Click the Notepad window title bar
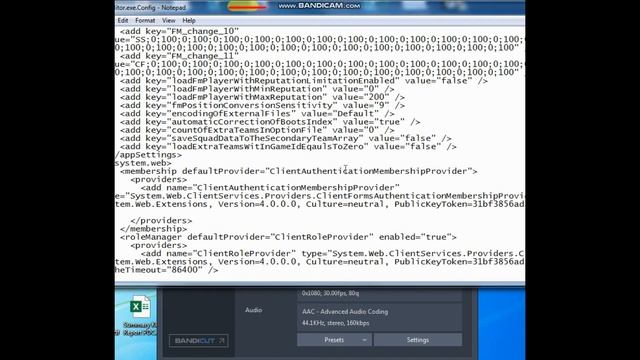The width and height of the screenshot is (640, 360). tap(320, 7)
